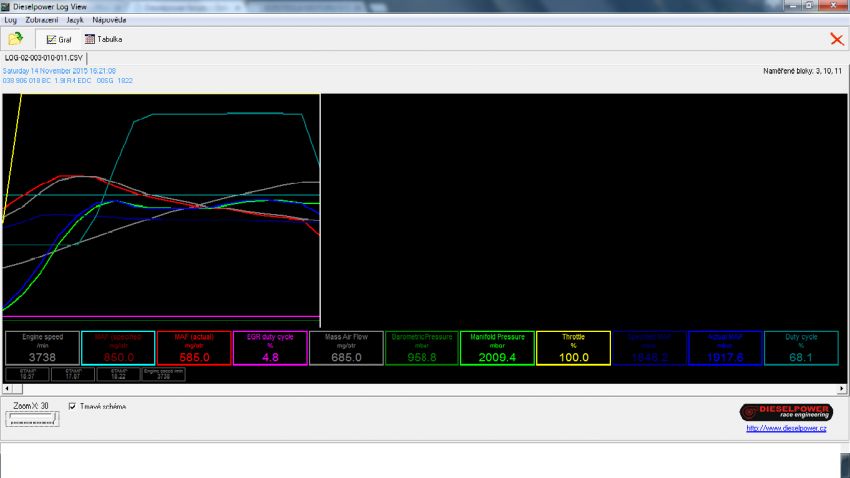The height and width of the screenshot is (478, 850).
Task: Open the www.dieselpower.cz link
Action: (786, 428)
